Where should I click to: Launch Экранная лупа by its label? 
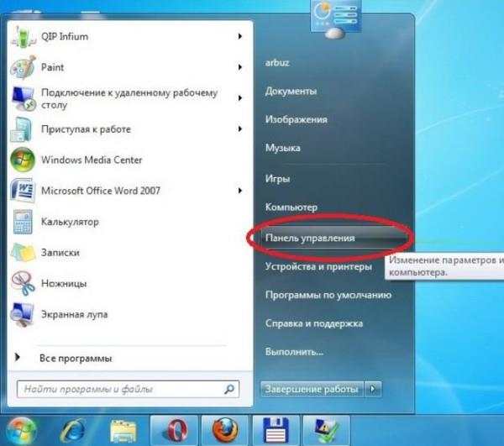click(x=74, y=314)
